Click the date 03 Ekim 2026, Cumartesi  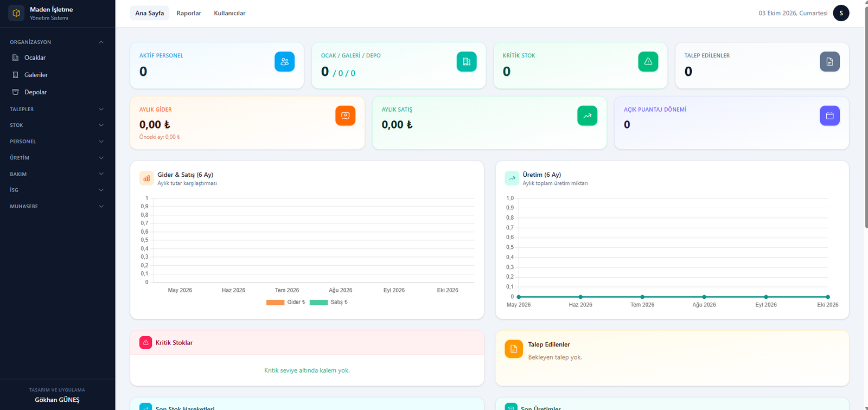793,13
